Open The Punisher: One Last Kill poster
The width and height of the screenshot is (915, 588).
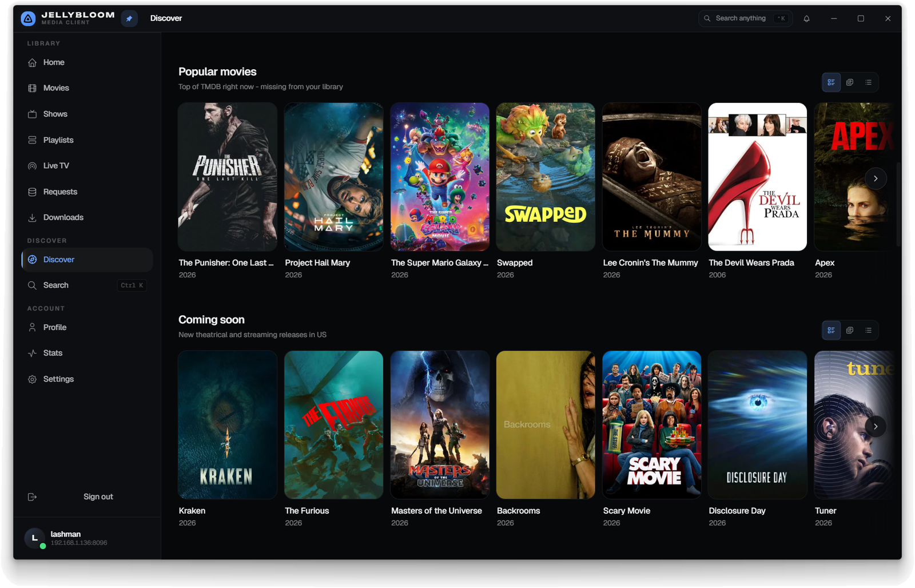point(228,177)
